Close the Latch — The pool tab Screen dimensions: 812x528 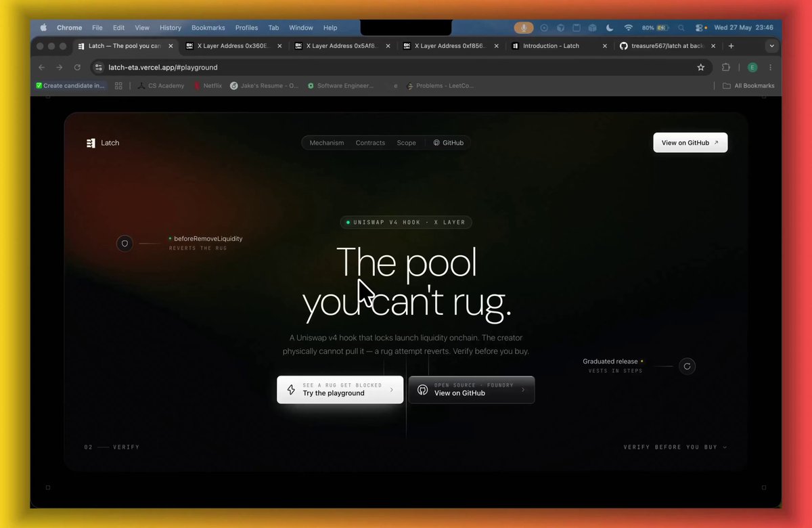(171, 46)
